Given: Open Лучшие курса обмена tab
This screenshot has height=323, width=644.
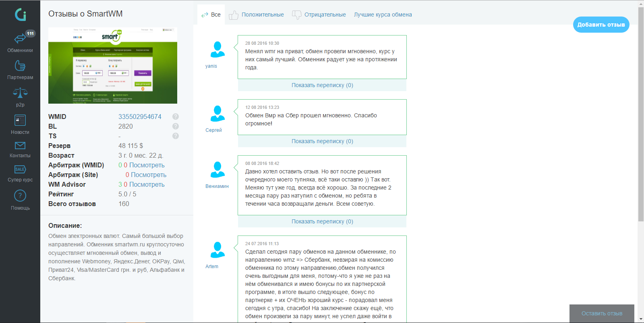Looking at the screenshot, I should click(383, 15).
